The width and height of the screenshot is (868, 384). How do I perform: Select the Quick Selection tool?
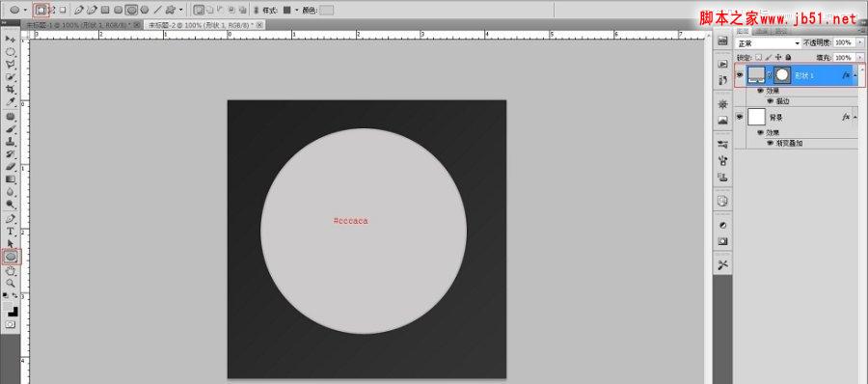pos(10,76)
